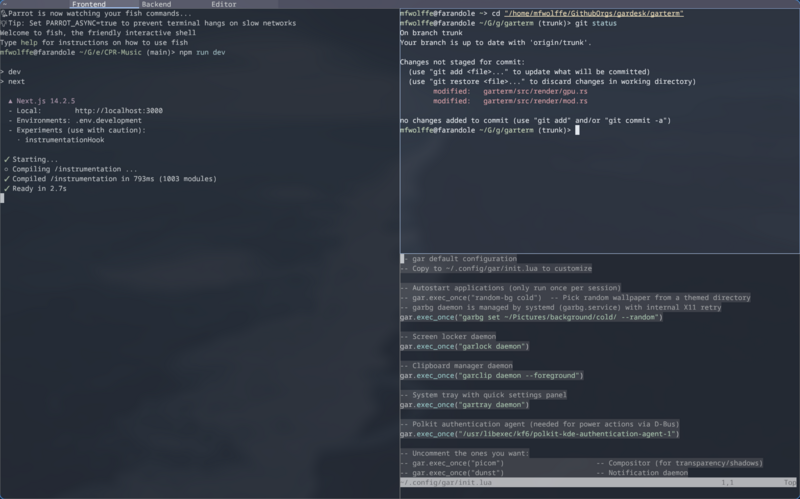Viewport: 800px width, 499px height.
Task: Click the '1,1' cursor position indicator
Action: click(x=728, y=482)
